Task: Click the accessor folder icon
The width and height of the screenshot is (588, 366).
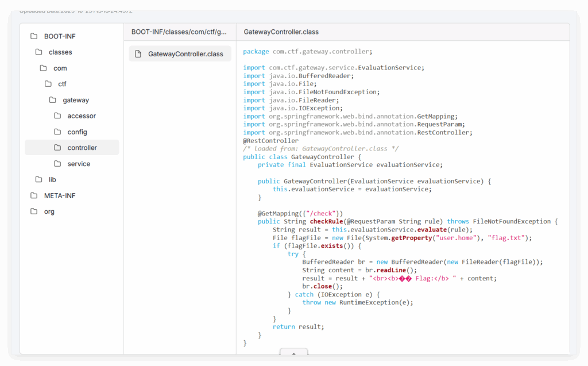Action: point(57,116)
